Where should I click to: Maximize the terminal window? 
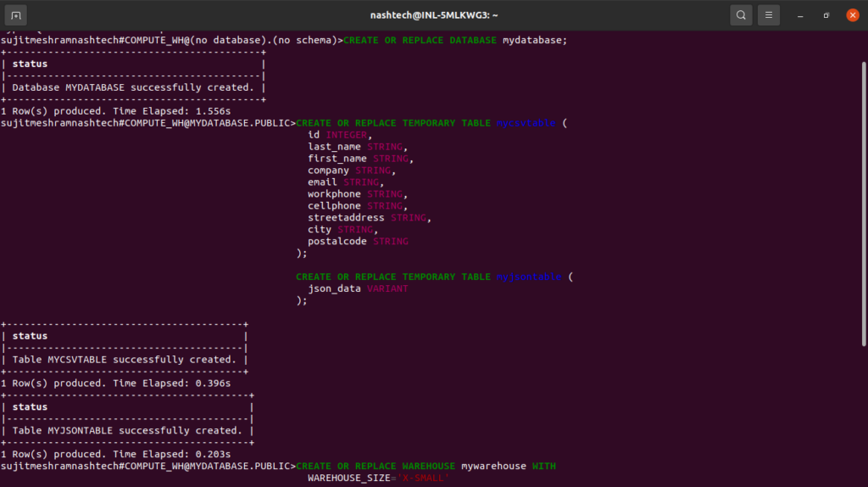click(x=826, y=15)
